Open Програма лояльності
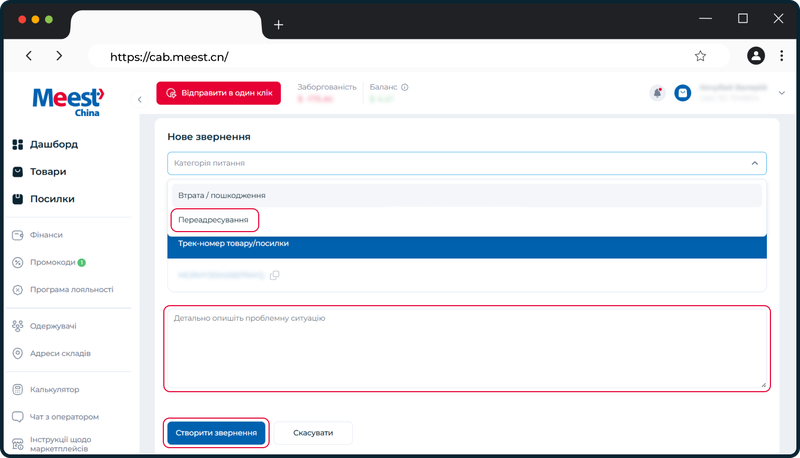The width and height of the screenshot is (800, 458). (x=71, y=289)
